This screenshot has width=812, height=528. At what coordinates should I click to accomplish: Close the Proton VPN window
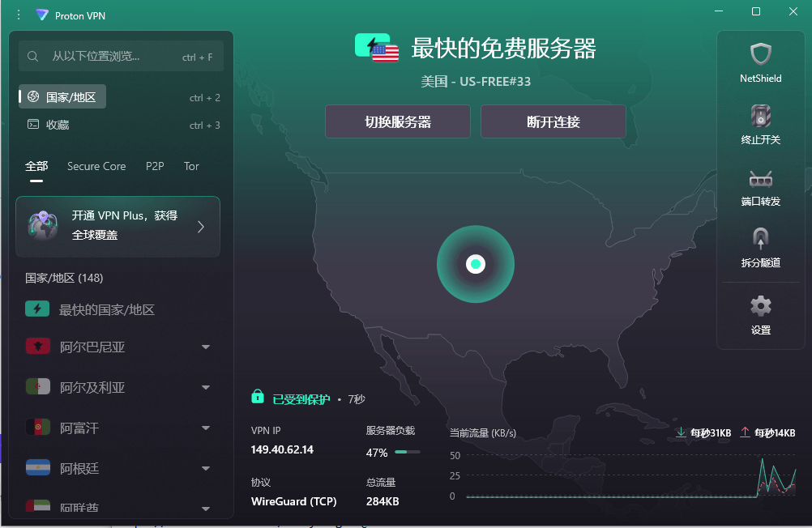[793, 11]
